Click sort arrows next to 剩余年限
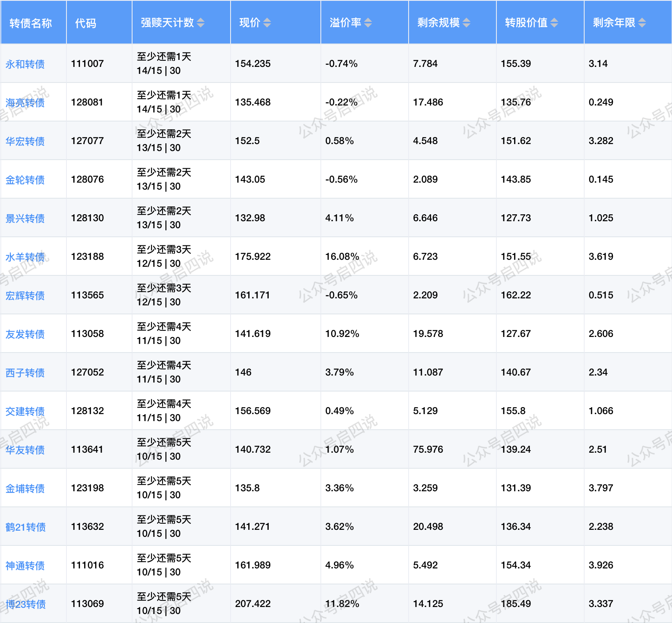This screenshot has height=623, width=672. point(642,23)
